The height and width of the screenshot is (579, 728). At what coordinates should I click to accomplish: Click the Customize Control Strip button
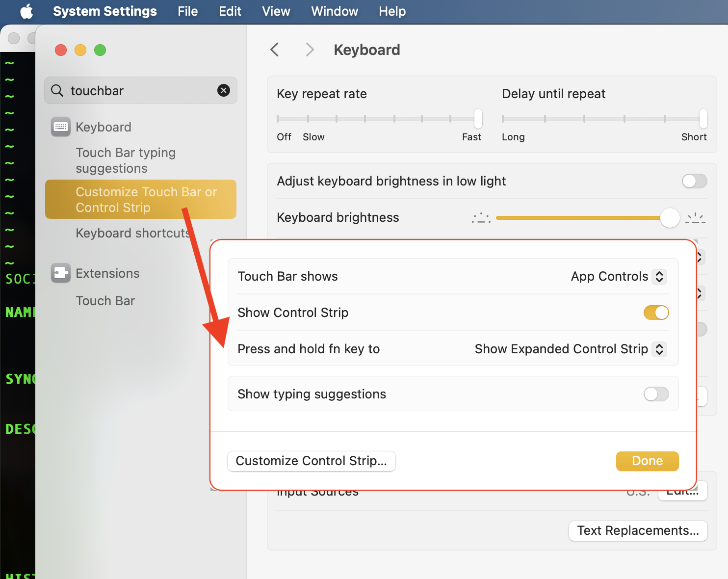pyautogui.click(x=311, y=461)
